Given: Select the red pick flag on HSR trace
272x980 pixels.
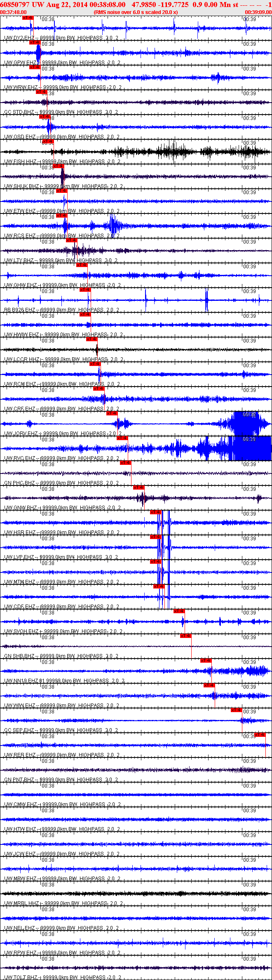Looking at the screenshot, I should pos(156,512).
